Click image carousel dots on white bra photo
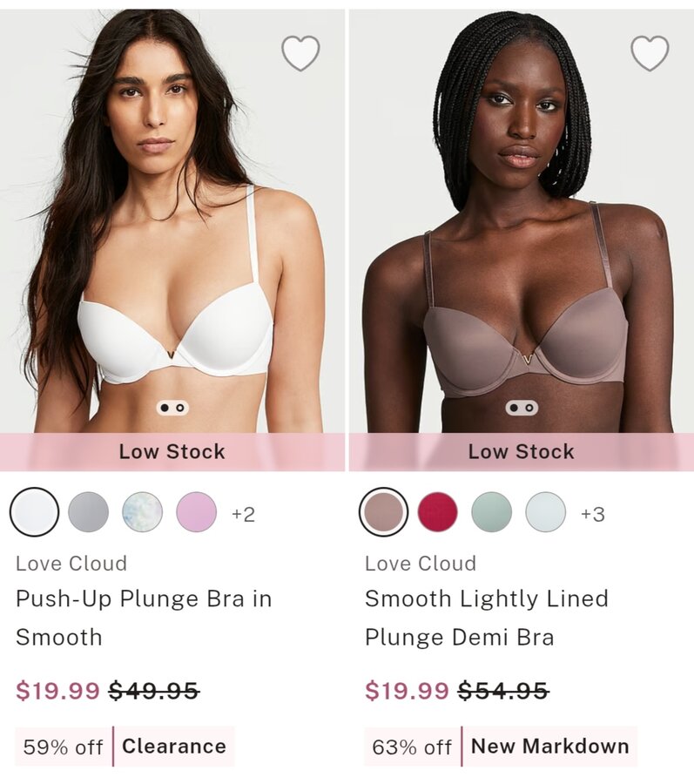Viewport: 694px width, 784px height. click(x=172, y=408)
